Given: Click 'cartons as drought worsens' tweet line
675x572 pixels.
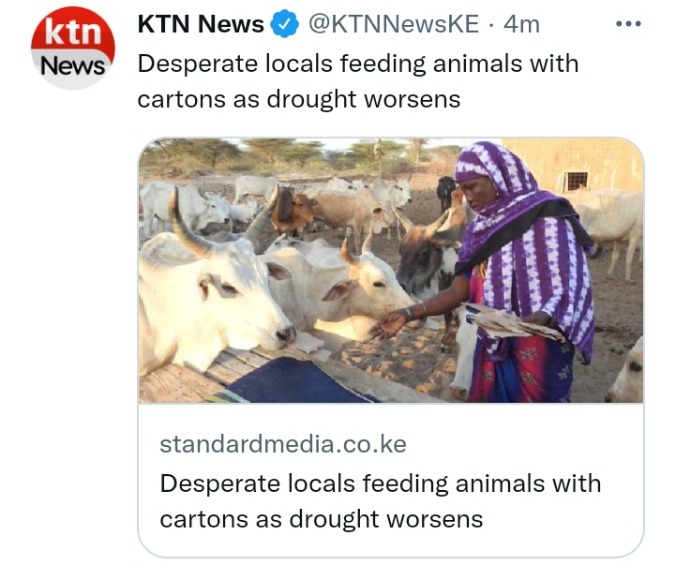Looking at the screenshot, I should (299, 99).
